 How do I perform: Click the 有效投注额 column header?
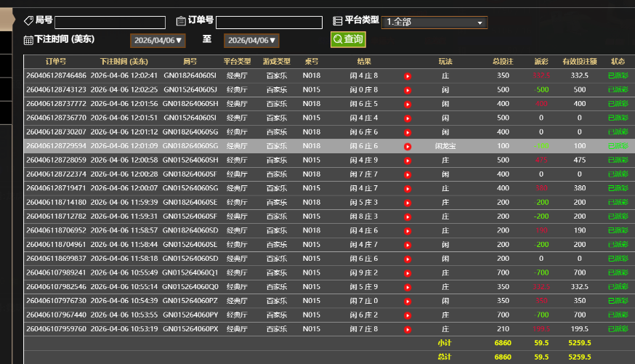tap(580, 62)
